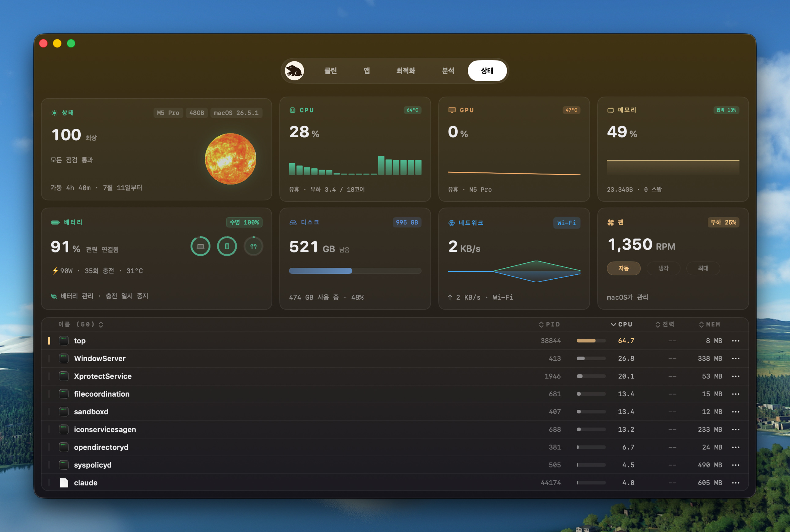This screenshot has width=790, height=532.
Task: Select the syspolicyd process name
Action: [93, 465]
